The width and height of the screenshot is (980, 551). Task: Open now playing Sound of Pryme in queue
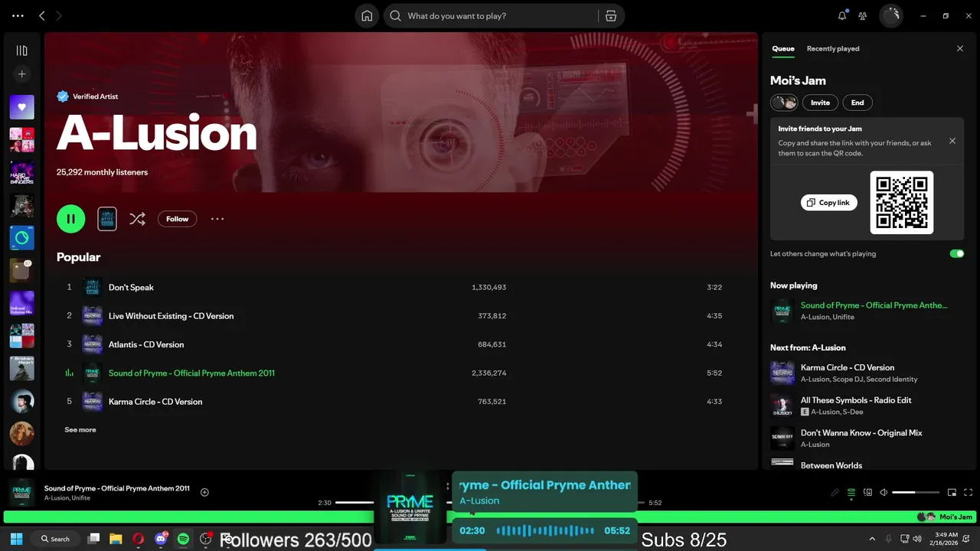(x=867, y=311)
